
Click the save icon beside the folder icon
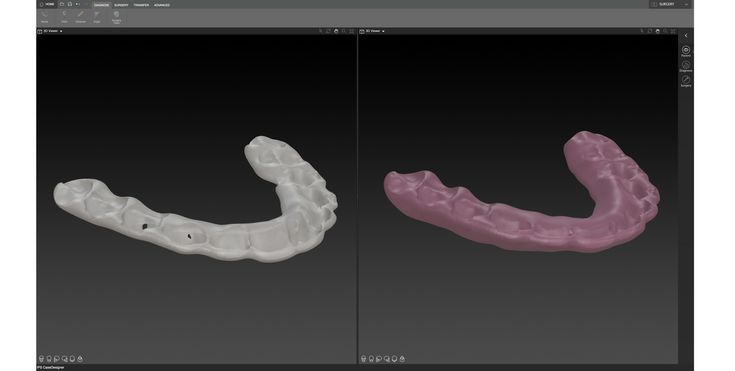pyautogui.click(x=70, y=4)
